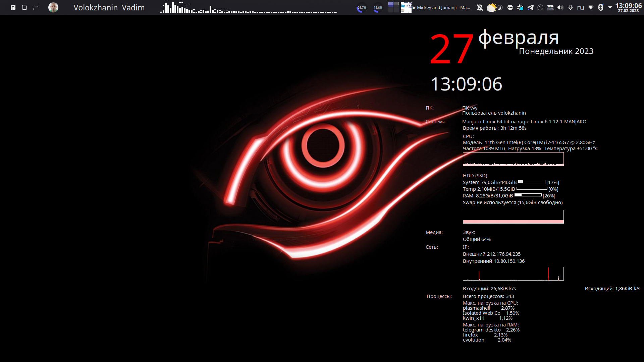Switch desktop using the virtual desktop pager

point(393,7)
